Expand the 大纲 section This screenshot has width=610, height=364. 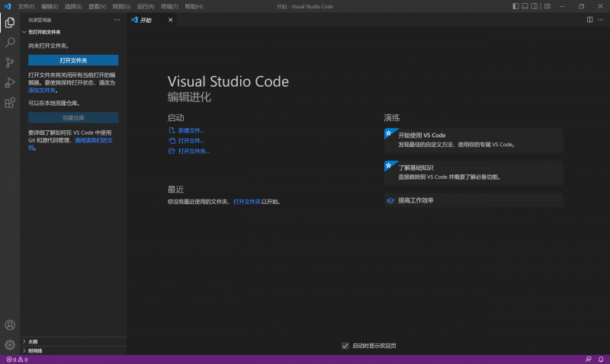[33, 342]
